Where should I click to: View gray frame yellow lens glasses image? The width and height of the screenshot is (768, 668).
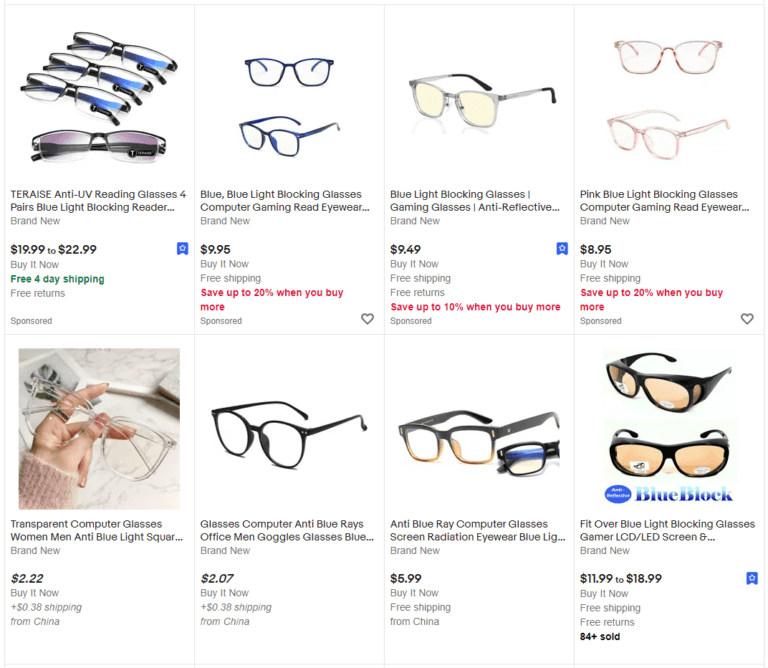click(482, 103)
